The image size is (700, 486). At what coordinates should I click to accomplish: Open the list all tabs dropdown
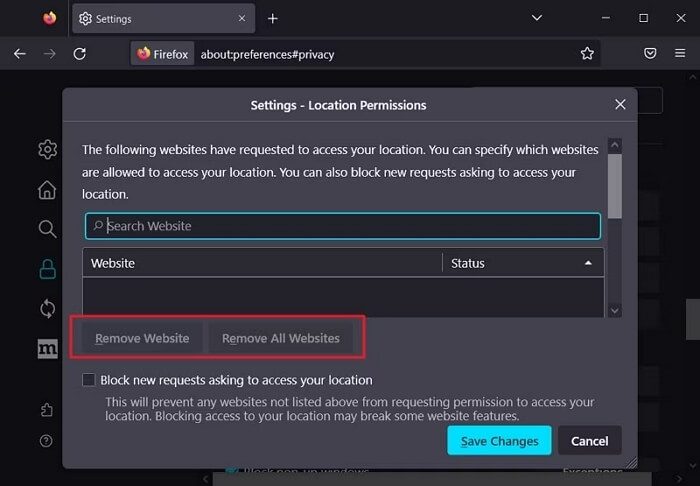pyautogui.click(x=537, y=18)
